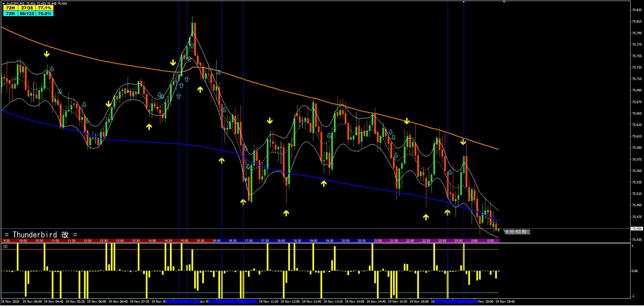The image size is (644, 306).
Task: Click the yellow down arrow near the 22:00 candles
Action: (x=407, y=121)
